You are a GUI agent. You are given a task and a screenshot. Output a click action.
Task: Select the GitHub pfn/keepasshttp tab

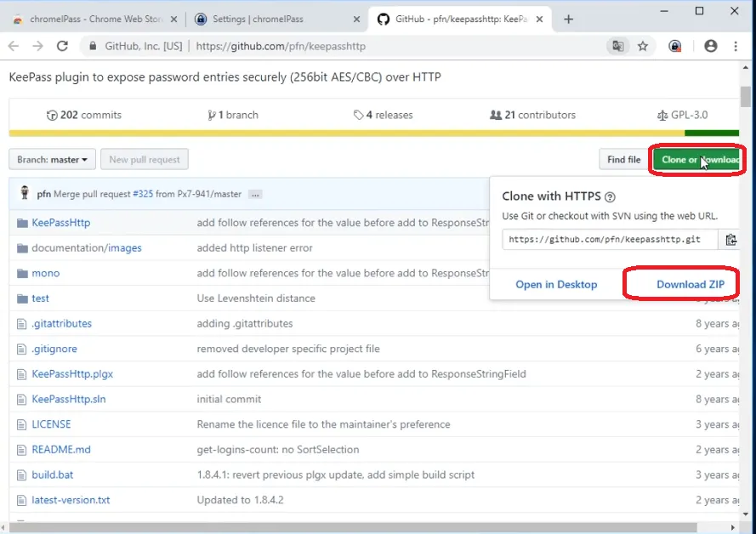pyautogui.click(x=459, y=20)
